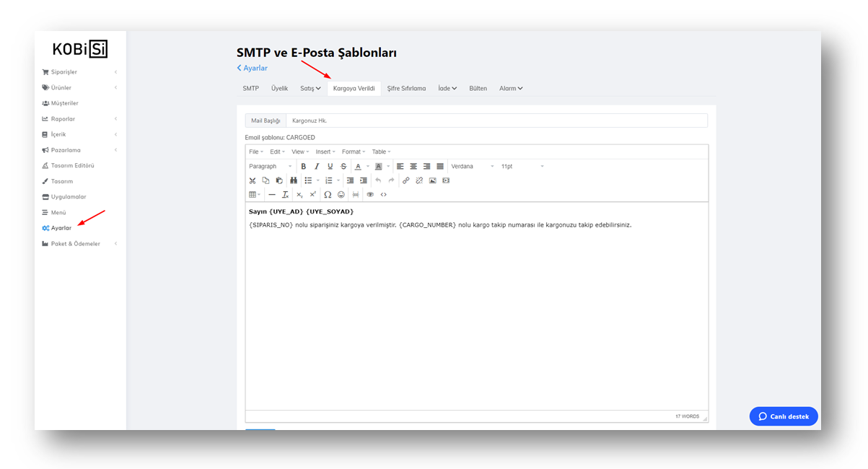Switch to the Bülten tab
This screenshot has width=868, height=469.
click(478, 88)
